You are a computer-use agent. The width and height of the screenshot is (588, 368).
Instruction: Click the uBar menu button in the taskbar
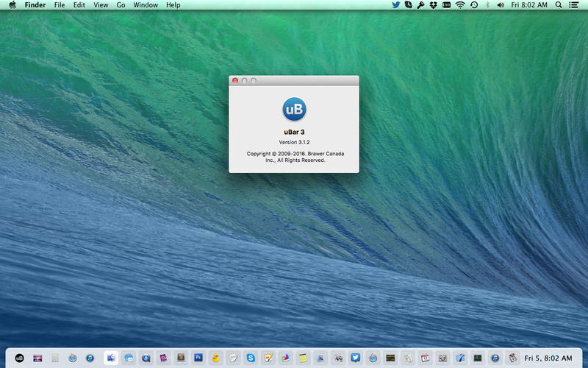pos(20,358)
